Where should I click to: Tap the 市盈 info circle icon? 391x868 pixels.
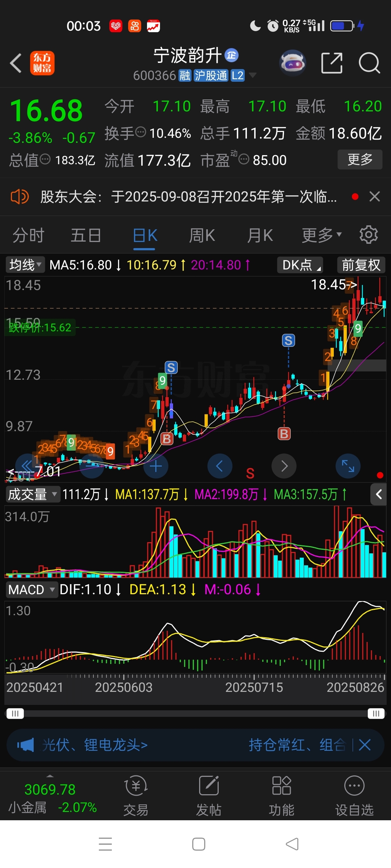[x=244, y=159]
